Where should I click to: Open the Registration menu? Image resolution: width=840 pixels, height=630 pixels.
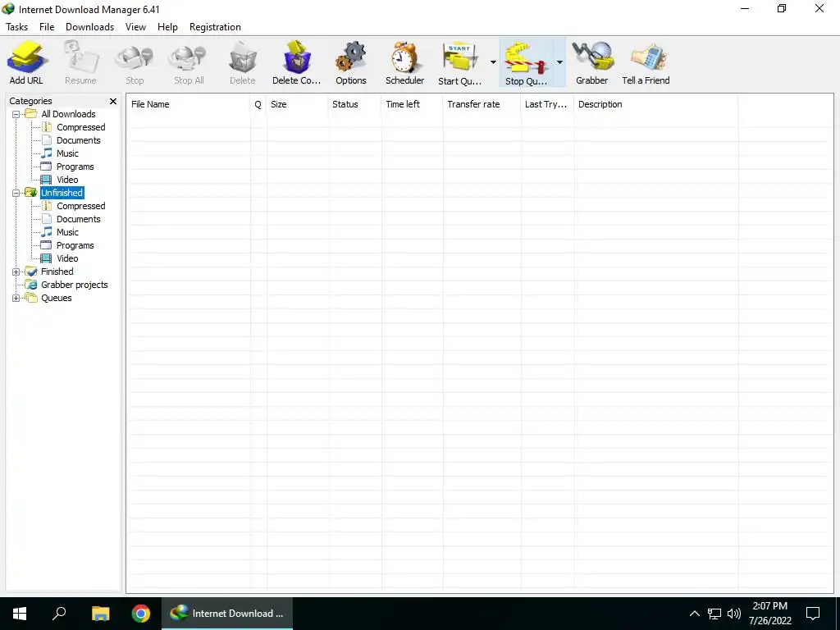215,27
